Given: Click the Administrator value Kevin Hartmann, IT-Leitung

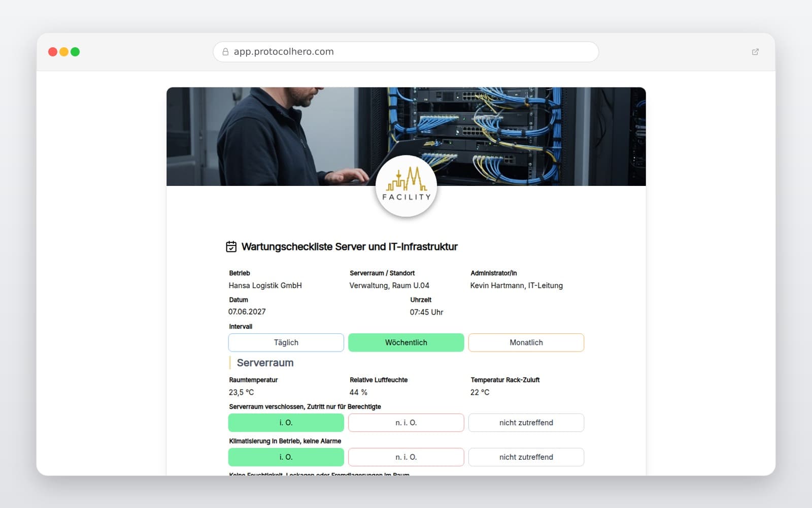Looking at the screenshot, I should [517, 285].
